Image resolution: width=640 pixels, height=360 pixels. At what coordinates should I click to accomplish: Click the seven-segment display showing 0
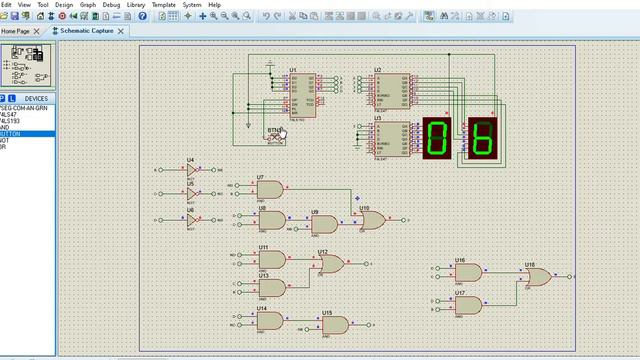point(437,138)
